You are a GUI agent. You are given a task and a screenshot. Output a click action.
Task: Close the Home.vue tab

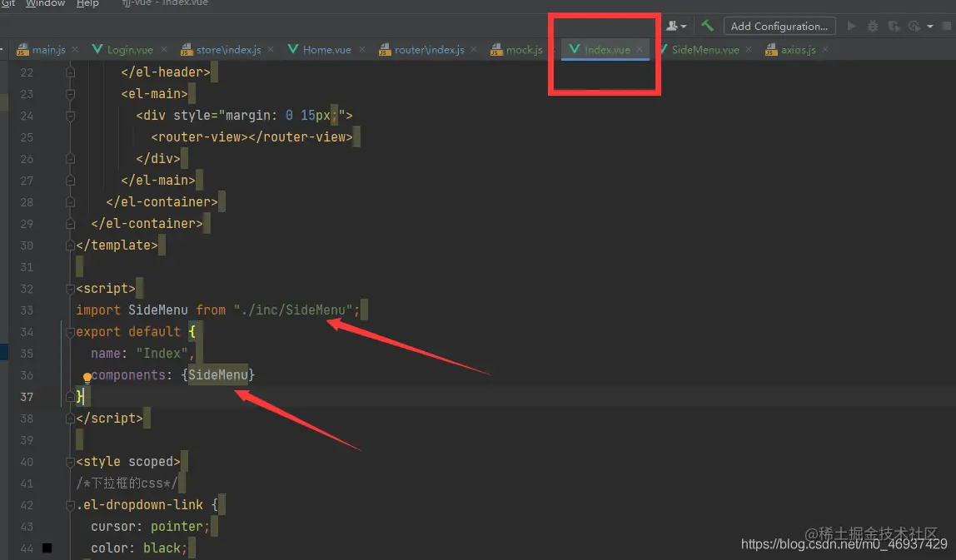pos(362,50)
